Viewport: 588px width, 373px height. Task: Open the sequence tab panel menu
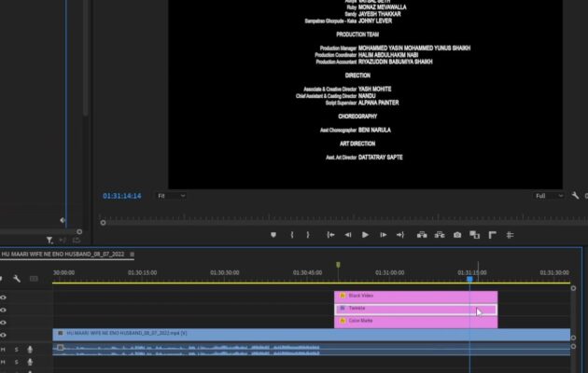(x=132, y=254)
